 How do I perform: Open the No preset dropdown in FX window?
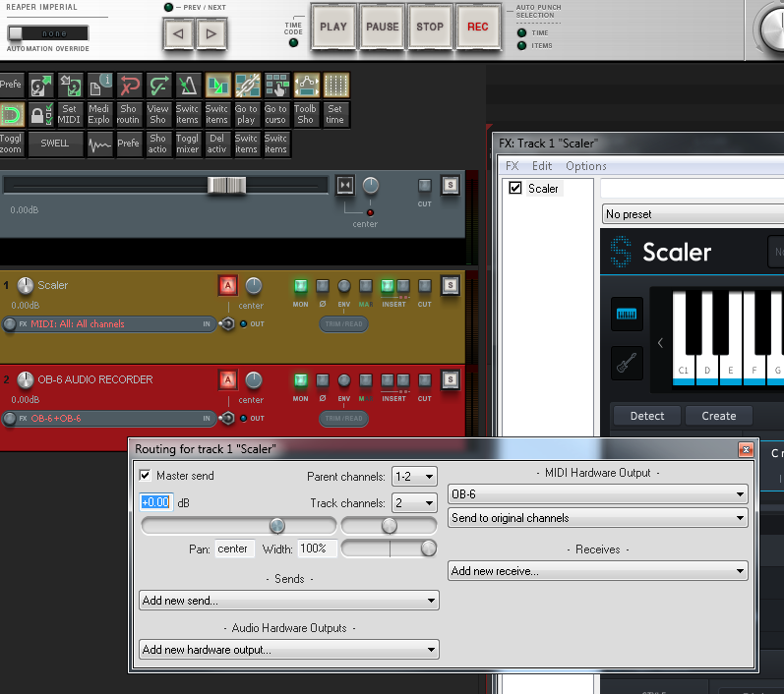coord(693,214)
